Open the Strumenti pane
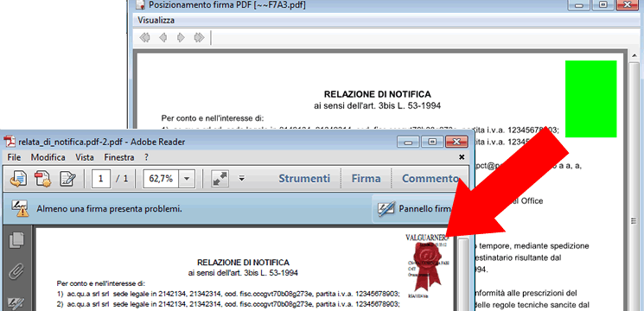 pyautogui.click(x=304, y=179)
